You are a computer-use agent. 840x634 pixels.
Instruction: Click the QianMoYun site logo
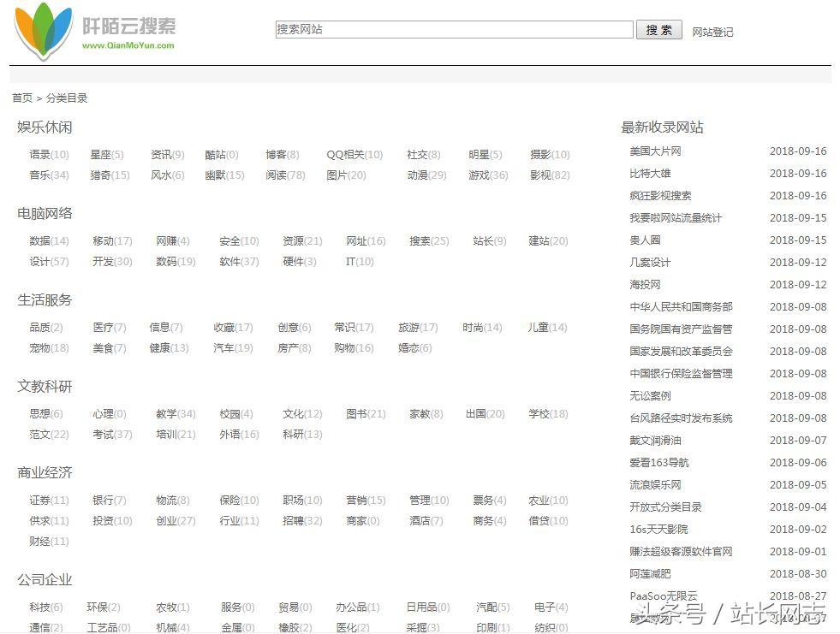[x=95, y=31]
